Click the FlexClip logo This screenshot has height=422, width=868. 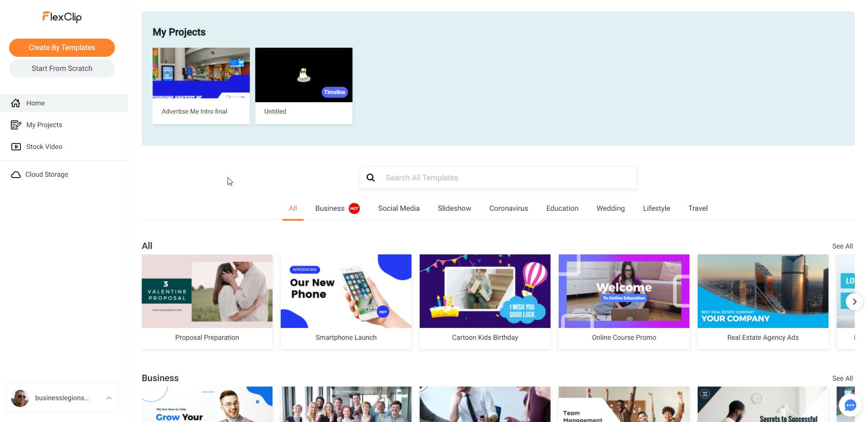[62, 17]
